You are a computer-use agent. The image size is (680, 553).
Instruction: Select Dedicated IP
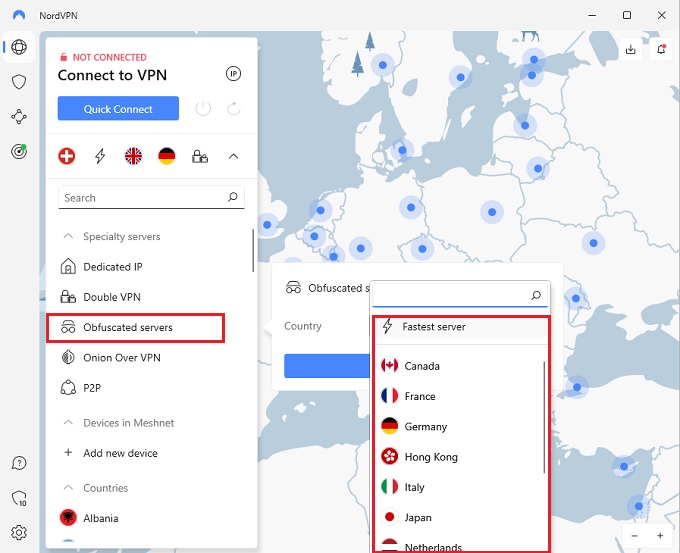click(x=113, y=267)
